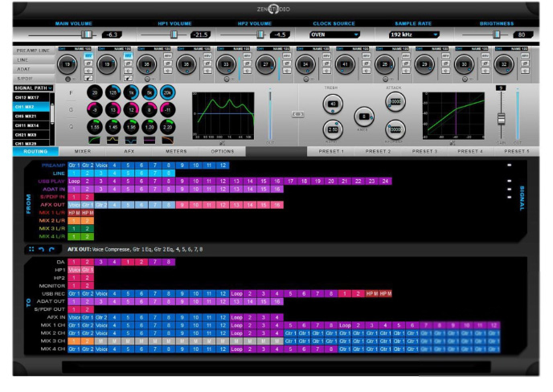
Task: Switch to the Meters tab
Action: [175, 150]
